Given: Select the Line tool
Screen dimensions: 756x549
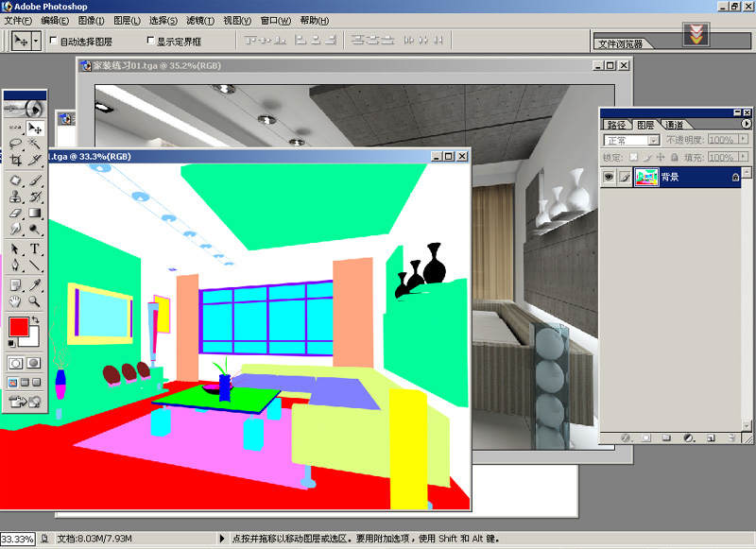Looking at the screenshot, I should 34,266.
